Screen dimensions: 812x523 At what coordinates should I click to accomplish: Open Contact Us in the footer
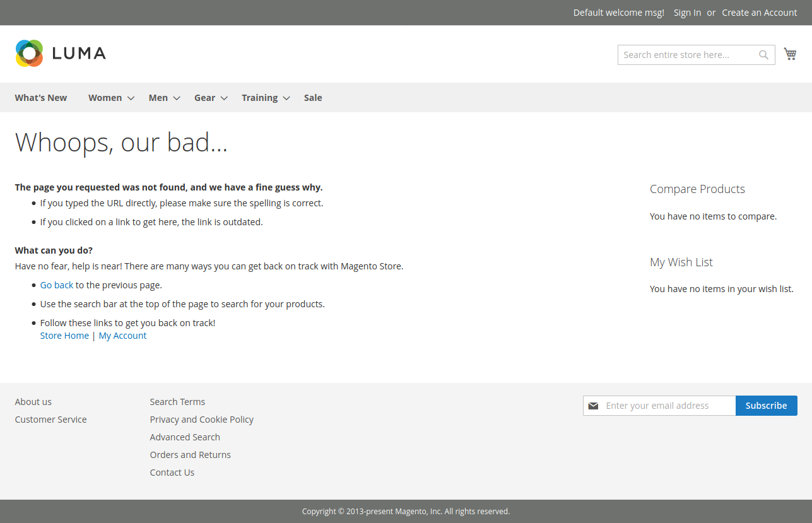pos(172,472)
